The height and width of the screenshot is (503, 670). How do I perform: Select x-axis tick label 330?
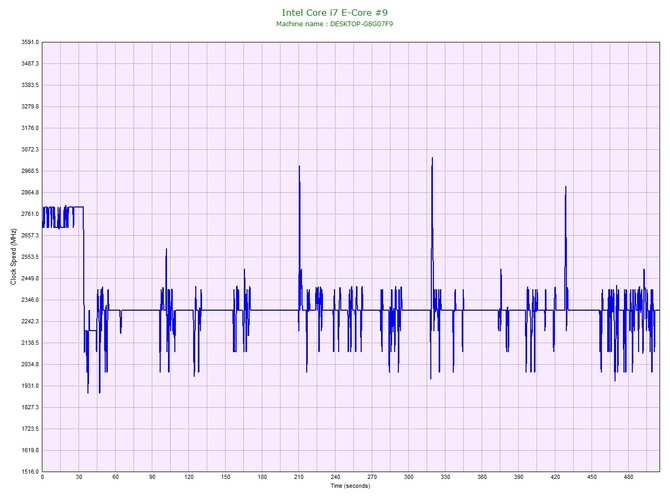tap(445, 477)
